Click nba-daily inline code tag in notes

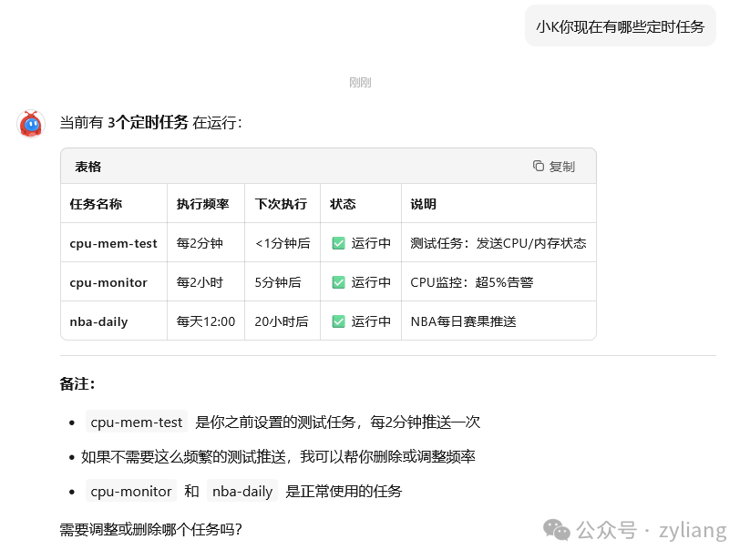pyautogui.click(x=242, y=491)
